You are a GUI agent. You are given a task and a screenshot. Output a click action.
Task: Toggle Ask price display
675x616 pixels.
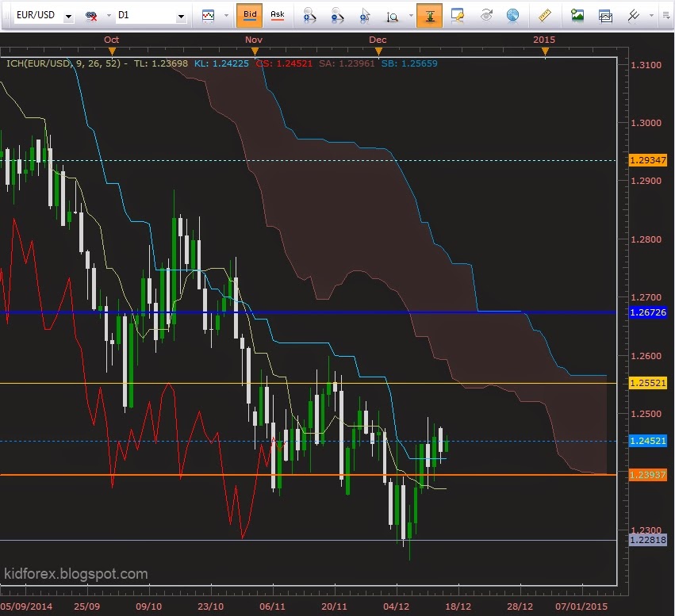tap(278, 16)
